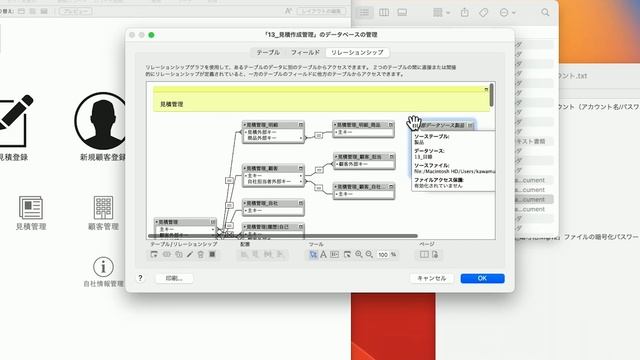
Task: Open the color picker square in toolbar
Action: coord(212,254)
